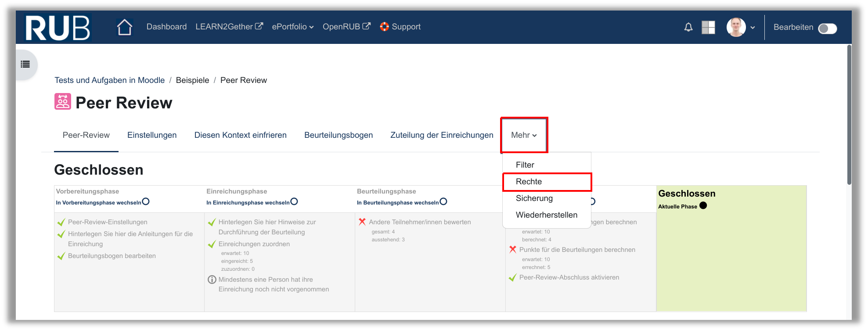Open the grid apps icon

708,28
